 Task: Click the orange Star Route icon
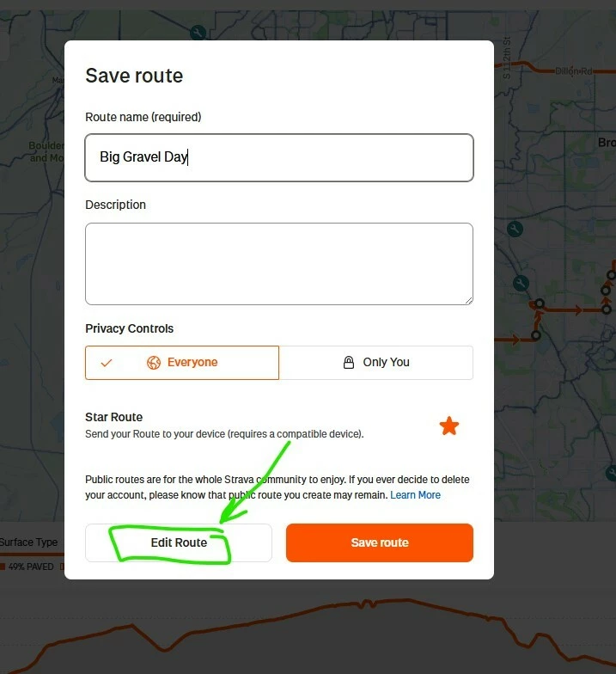click(x=448, y=426)
